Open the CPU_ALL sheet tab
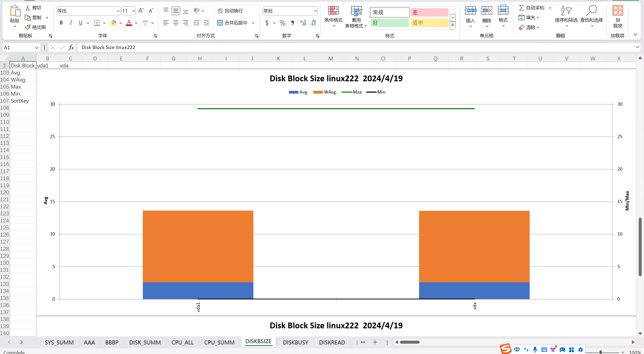The image size is (644, 354). pyautogui.click(x=182, y=342)
